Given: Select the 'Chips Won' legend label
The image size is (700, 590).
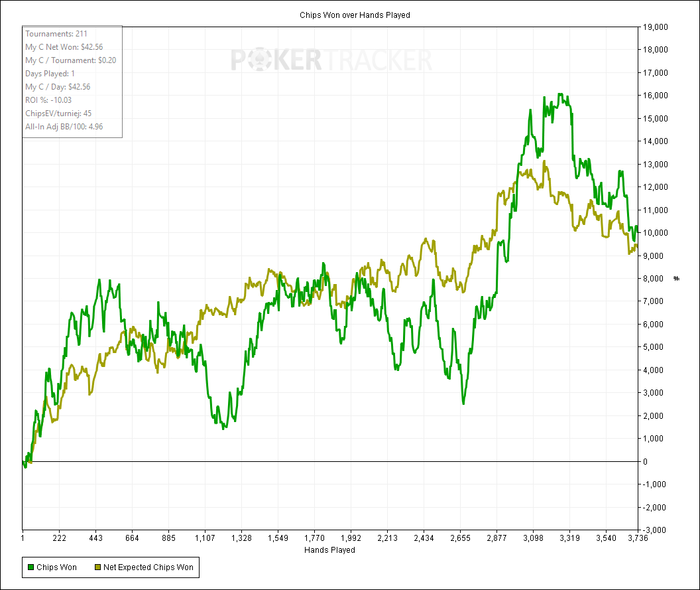Looking at the screenshot, I should [57, 567].
